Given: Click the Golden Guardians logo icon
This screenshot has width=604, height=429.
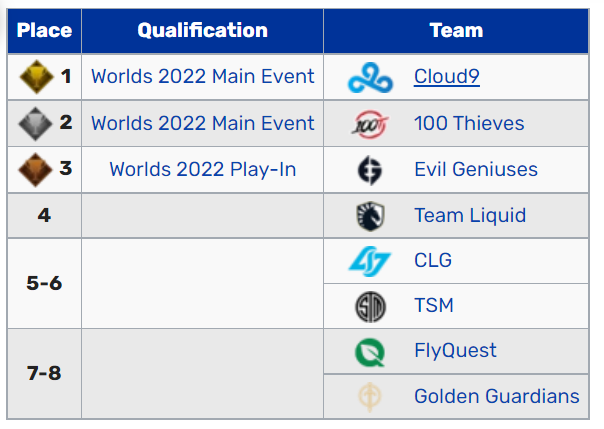Looking at the screenshot, I should (x=370, y=397).
